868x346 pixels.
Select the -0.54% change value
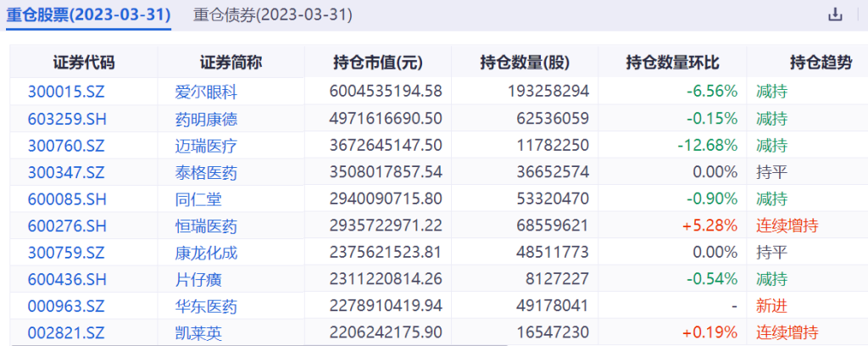tap(712, 279)
